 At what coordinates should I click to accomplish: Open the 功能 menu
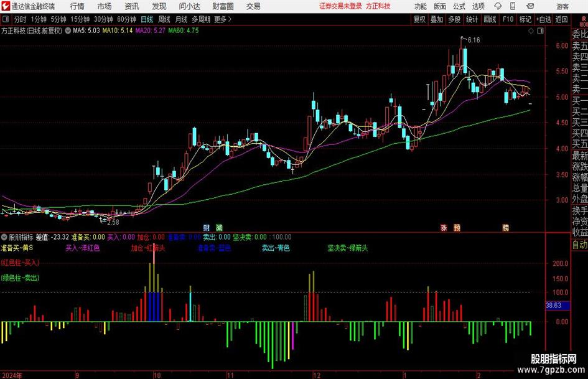point(421,6)
